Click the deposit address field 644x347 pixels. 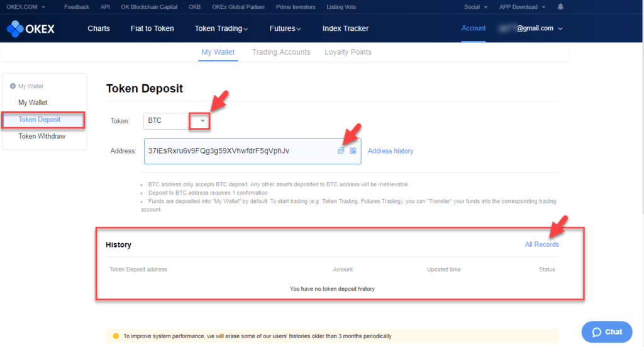point(239,151)
